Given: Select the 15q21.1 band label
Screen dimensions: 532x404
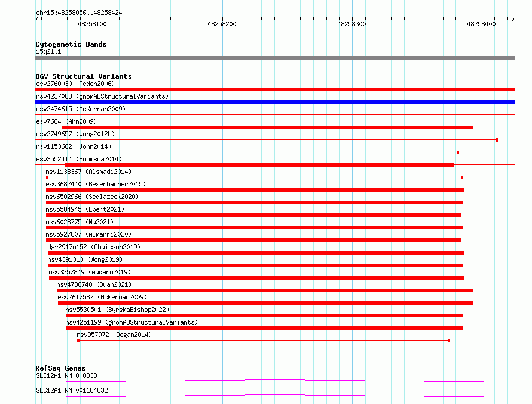Looking at the screenshot, I should point(48,51).
